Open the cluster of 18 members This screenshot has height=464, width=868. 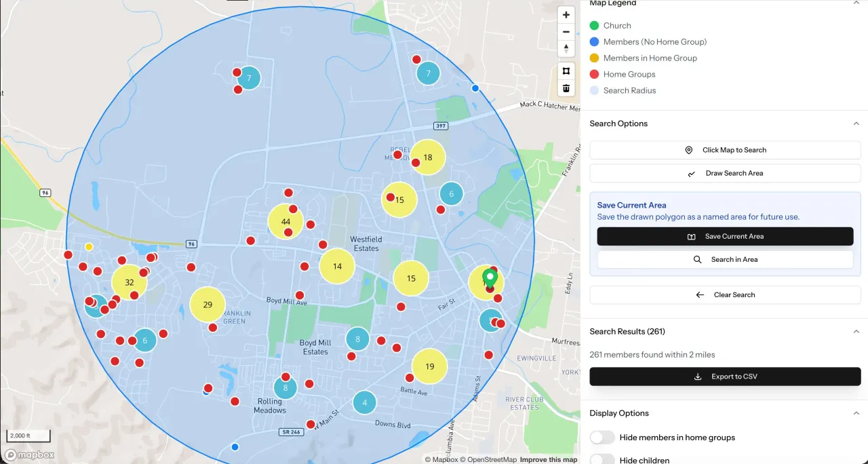click(428, 157)
